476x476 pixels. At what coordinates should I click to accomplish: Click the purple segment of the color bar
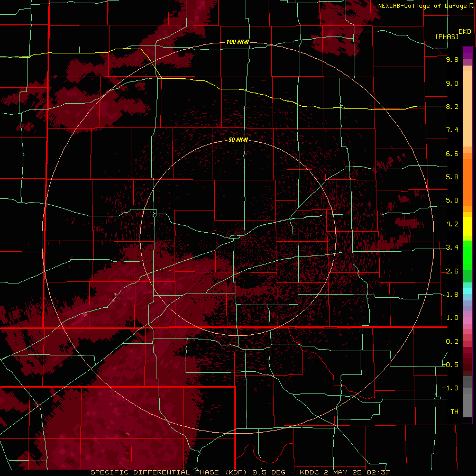click(x=467, y=53)
